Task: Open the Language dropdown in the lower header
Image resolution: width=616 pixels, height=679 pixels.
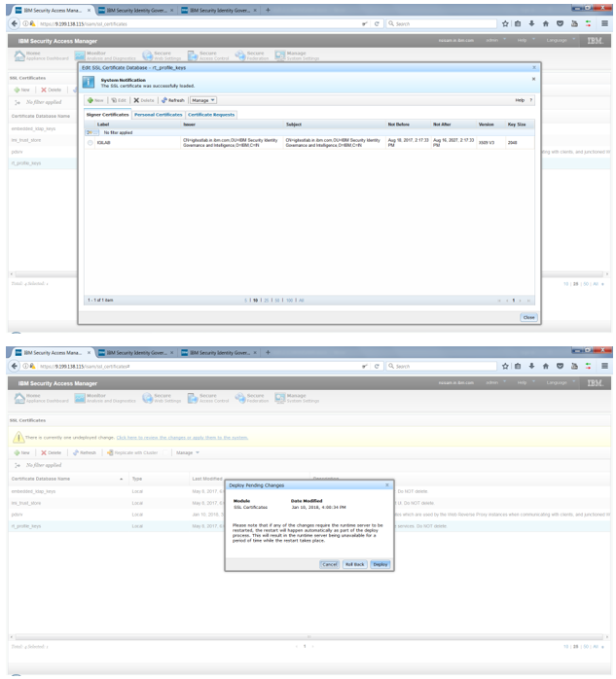Action: coord(561,382)
